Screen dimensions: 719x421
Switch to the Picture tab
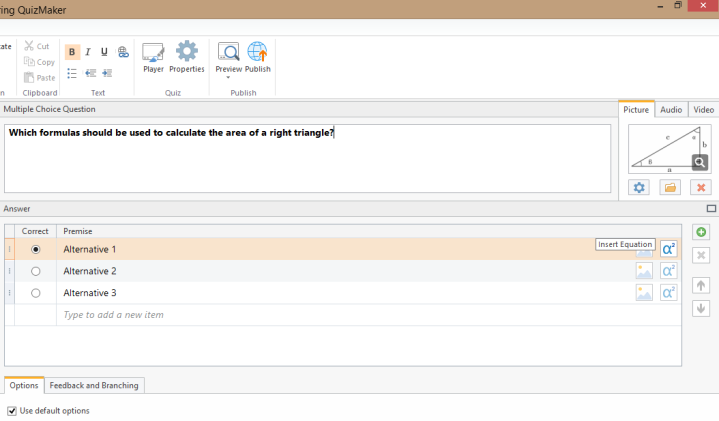click(x=636, y=110)
